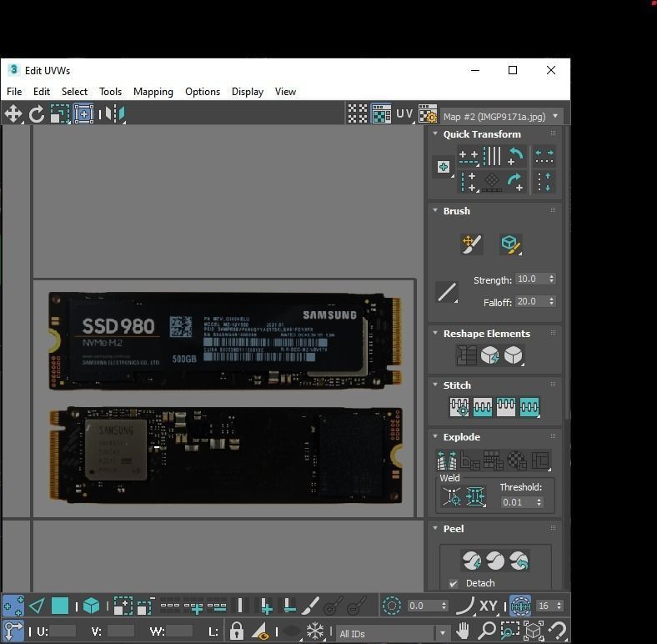Viewport: 657px width, 644px height.
Task: Click the first Stitch to target icon
Action: [459, 407]
